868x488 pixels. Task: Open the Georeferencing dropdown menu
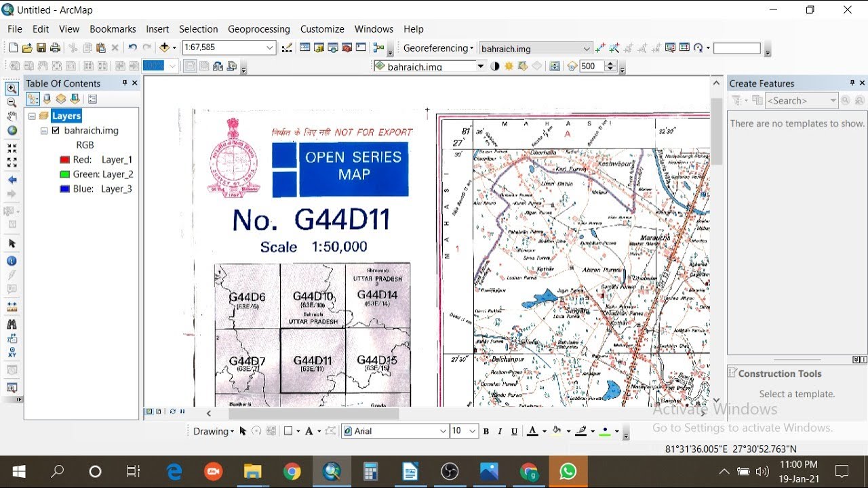[439, 48]
